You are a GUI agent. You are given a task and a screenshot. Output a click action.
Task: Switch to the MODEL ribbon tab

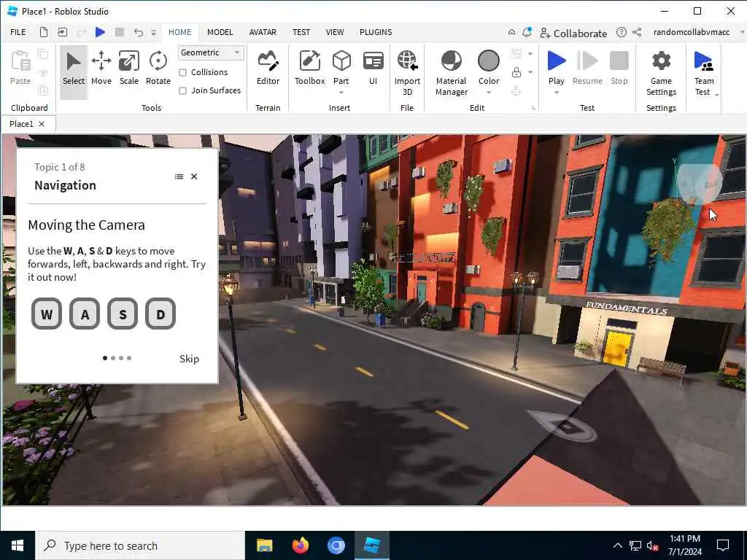(220, 32)
